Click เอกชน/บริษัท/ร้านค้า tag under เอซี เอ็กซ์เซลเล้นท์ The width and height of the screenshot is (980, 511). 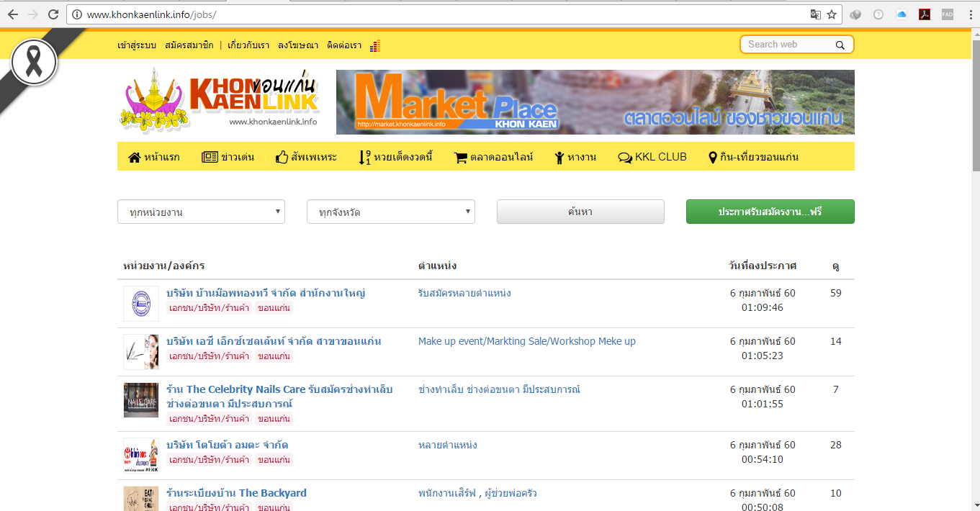click(209, 356)
